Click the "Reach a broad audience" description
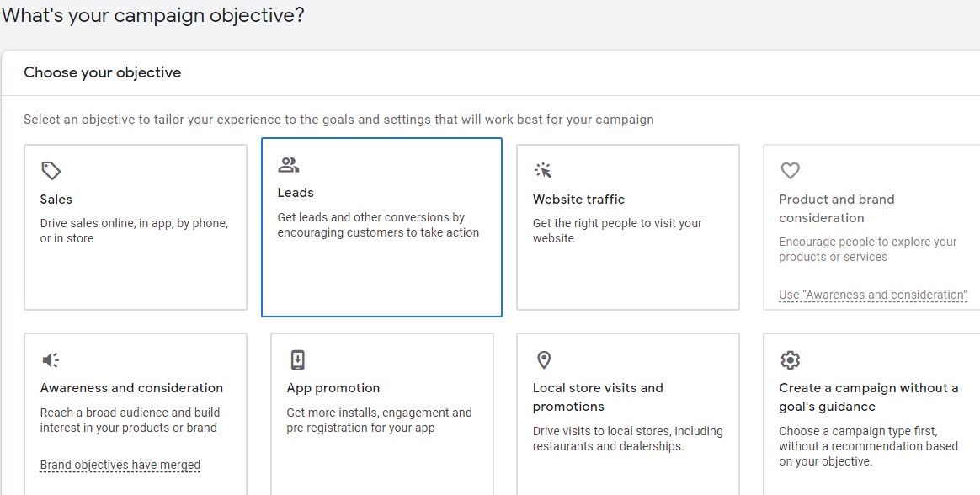 pos(130,420)
